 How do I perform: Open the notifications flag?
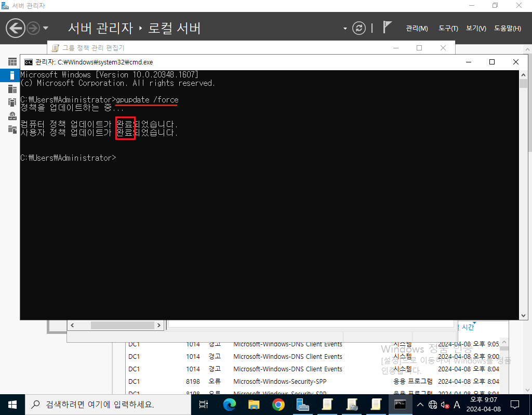click(x=387, y=27)
